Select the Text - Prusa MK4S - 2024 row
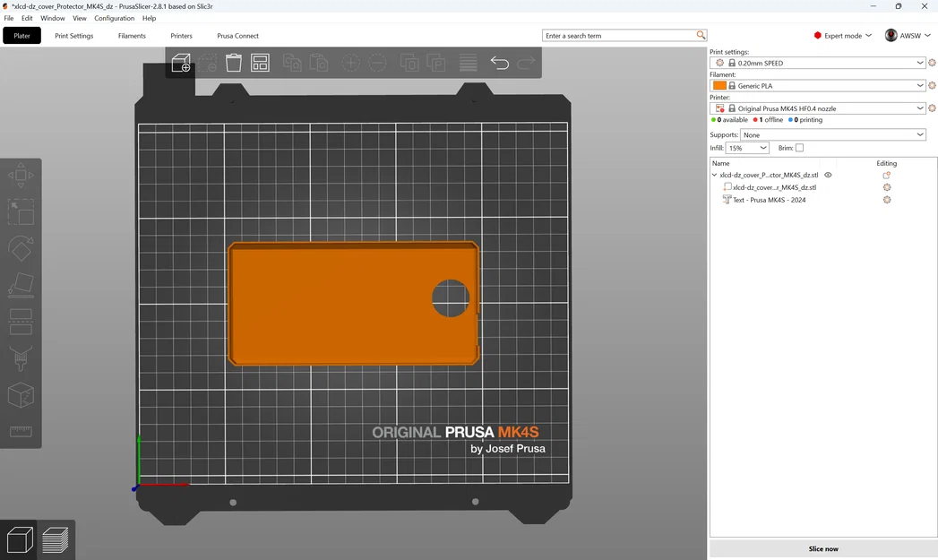The image size is (938, 560). click(770, 200)
